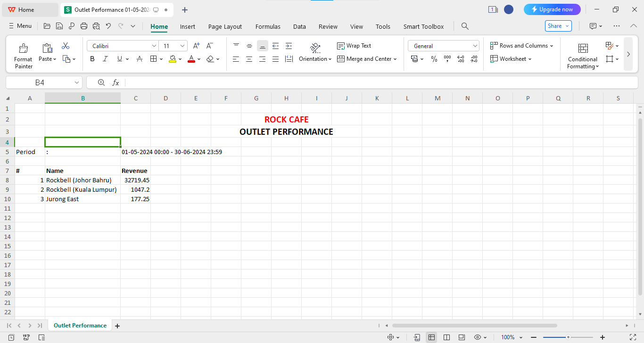644x343 pixels.
Task: Click the Open folder icon in quick access
Action: tap(47, 26)
